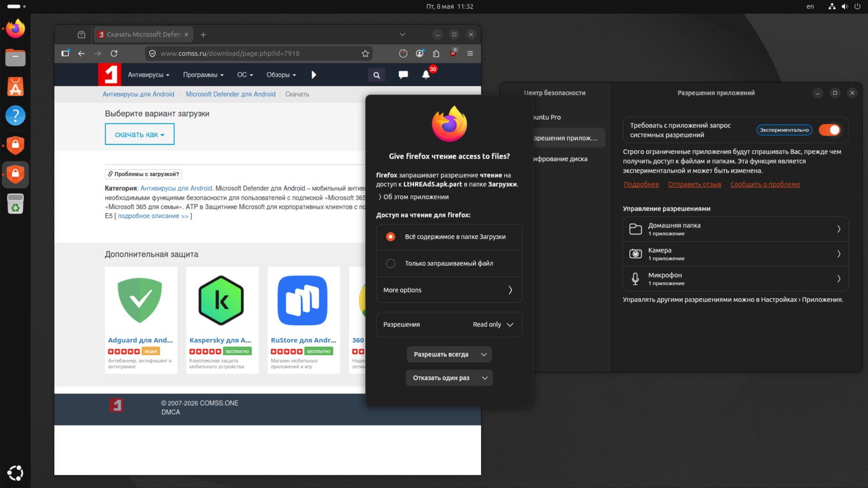The height and width of the screenshot is (488, 868).
Task: Click 'Проблемы с загрузкой?' button
Action: [143, 174]
